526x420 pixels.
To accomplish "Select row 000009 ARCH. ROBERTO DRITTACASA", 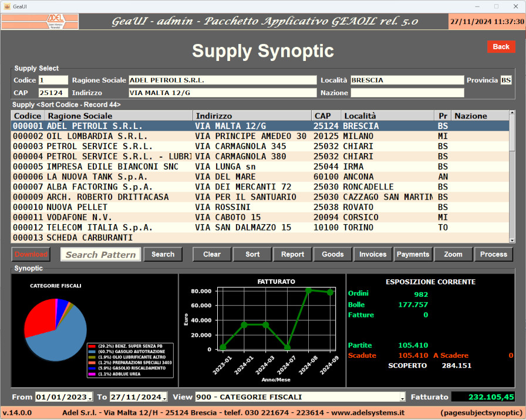I will click(260, 197).
